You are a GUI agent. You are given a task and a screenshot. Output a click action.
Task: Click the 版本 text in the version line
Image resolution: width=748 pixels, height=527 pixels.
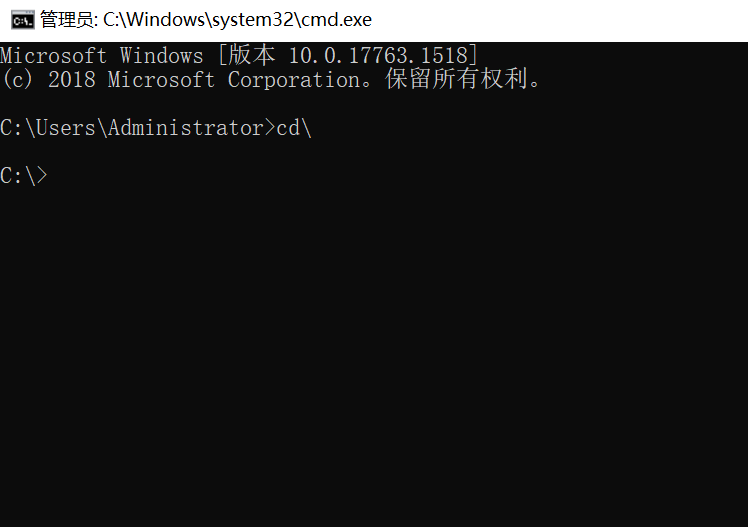(251, 55)
